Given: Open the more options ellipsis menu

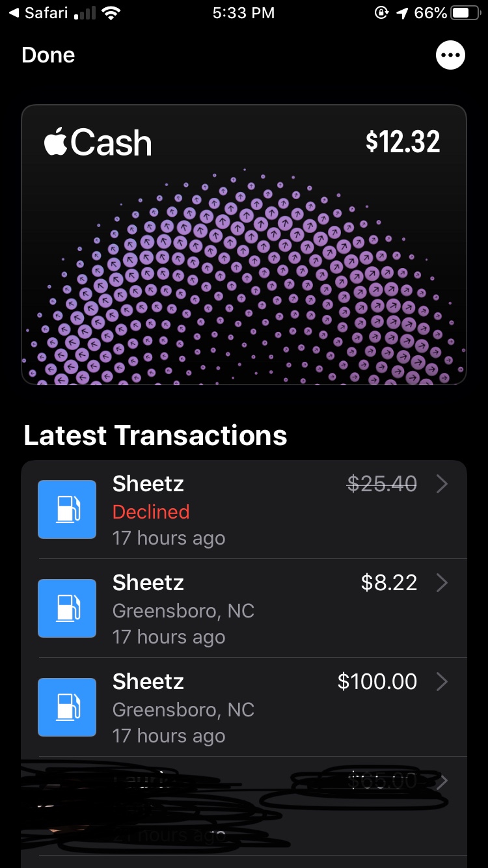Looking at the screenshot, I should (x=450, y=55).
